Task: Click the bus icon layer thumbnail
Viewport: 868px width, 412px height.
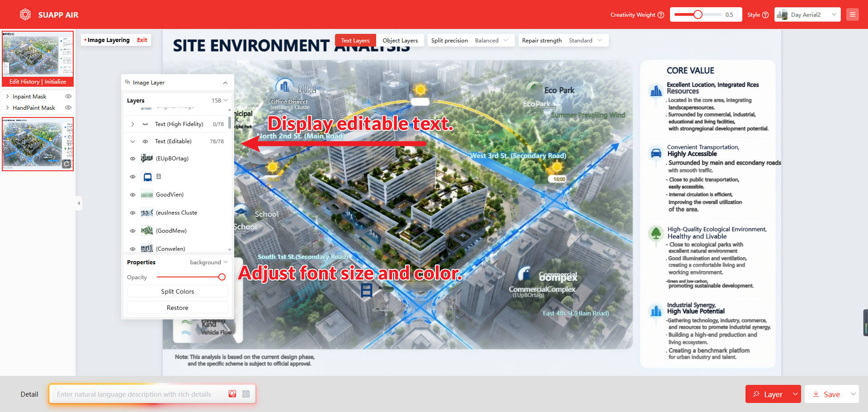Action: pyautogui.click(x=147, y=177)
